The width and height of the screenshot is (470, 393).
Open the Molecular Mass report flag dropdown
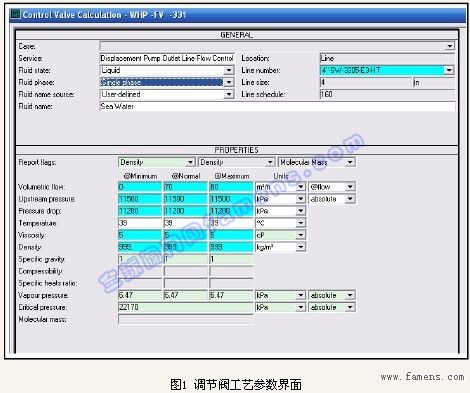coord(350,162)
